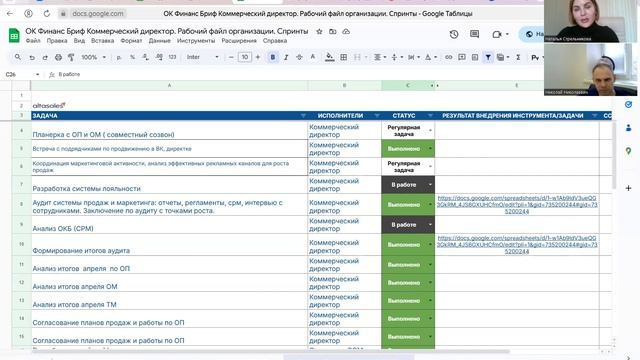Screen dimensions: 640x360
Task: Open filter on ИСПОЛНИТЕЛИ column header
Action: [377, 116]
